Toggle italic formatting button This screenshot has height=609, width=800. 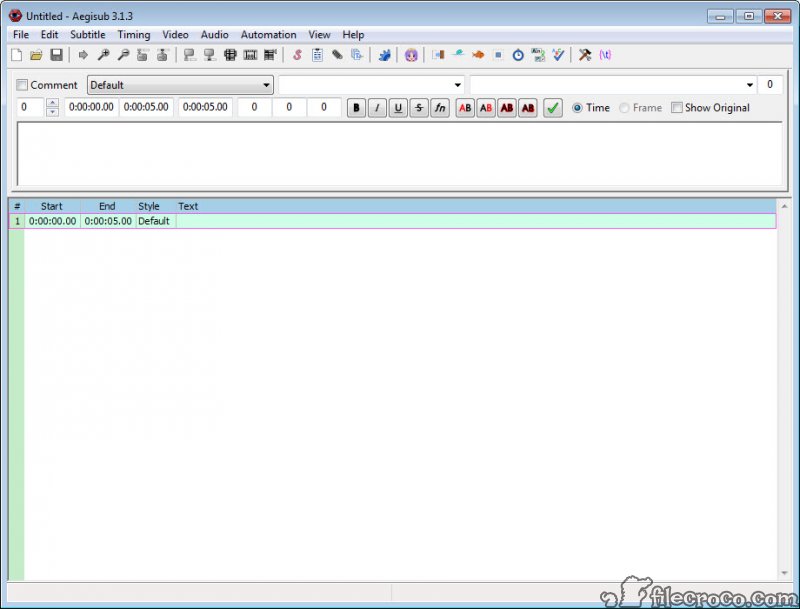[x=377, y=108]
